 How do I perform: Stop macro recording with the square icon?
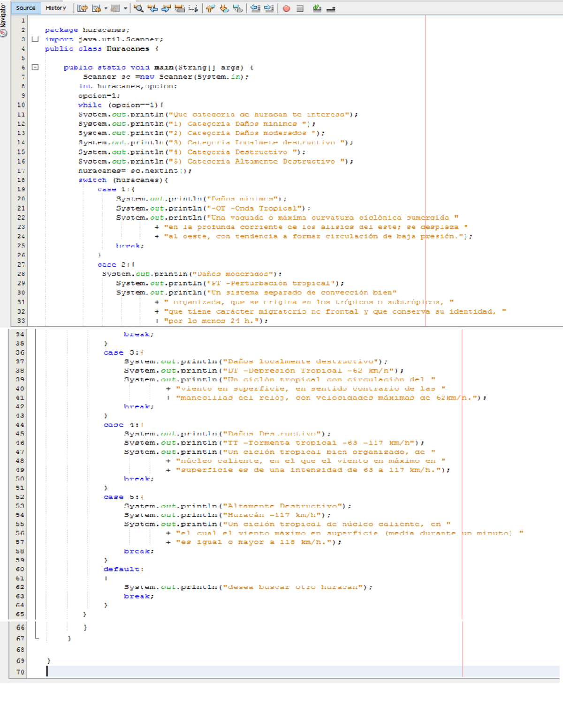pyautogui.click(x=300, y=8)
